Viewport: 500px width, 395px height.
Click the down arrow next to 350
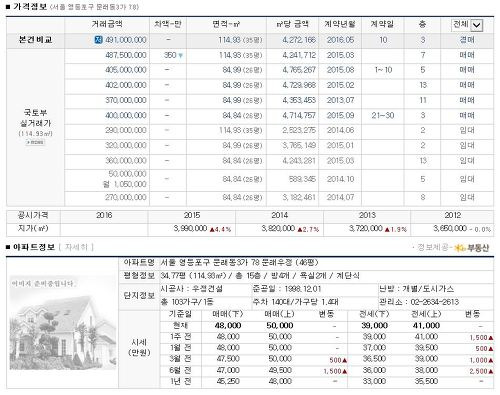click(x=181, y=56)
